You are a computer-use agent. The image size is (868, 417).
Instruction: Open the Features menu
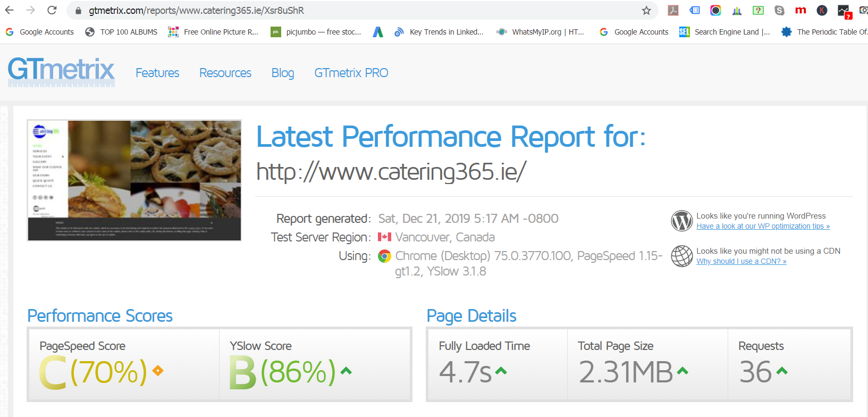157,73
